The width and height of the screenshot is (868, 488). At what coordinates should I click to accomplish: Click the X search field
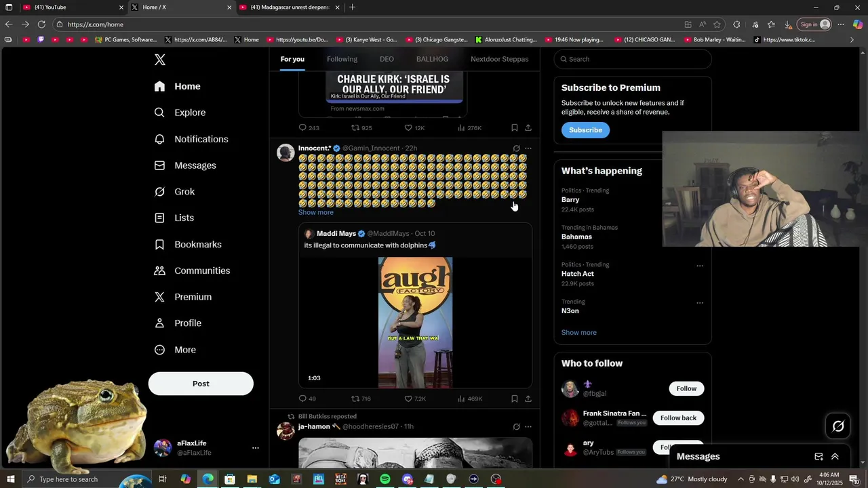tap(633, 59)
